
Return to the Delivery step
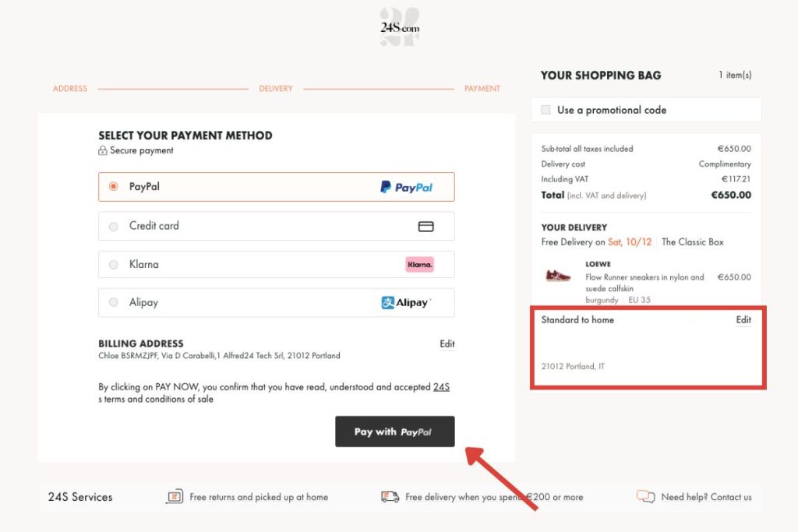(276, 89)
